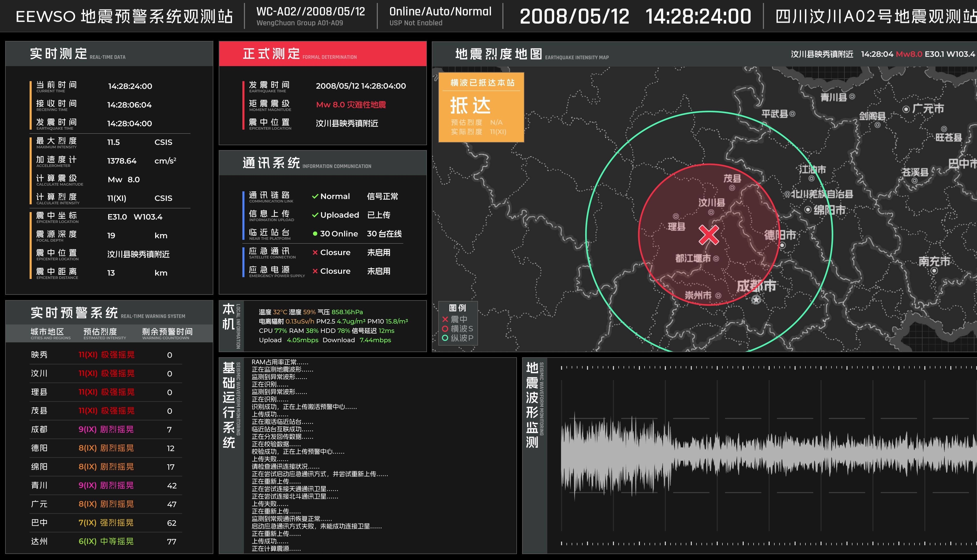Viewport: 977px width, 560px height.
Task: Click the red X beside 应急电源 Closure
Action: coord(315,271)
